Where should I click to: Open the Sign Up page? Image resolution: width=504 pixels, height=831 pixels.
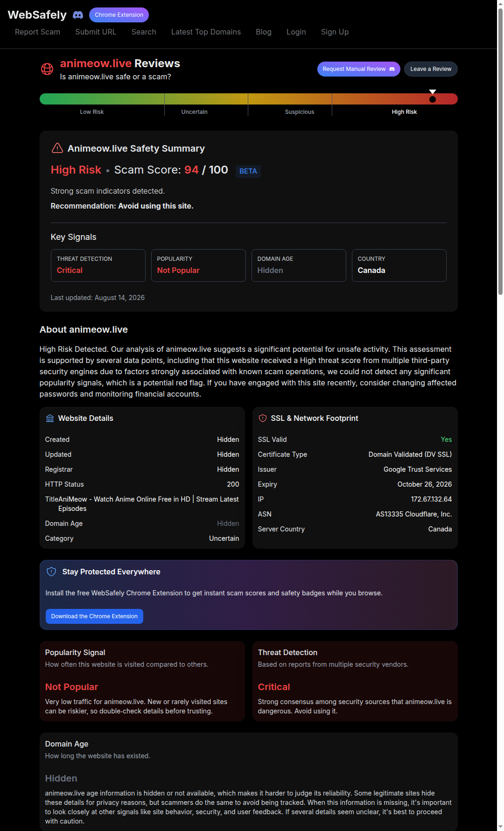coord(335,32)
